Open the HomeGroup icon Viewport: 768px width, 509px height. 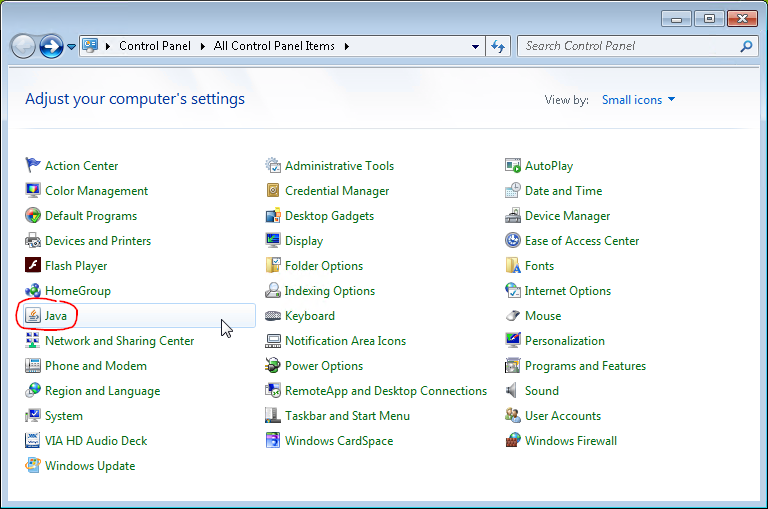click(x=33, y=291)
